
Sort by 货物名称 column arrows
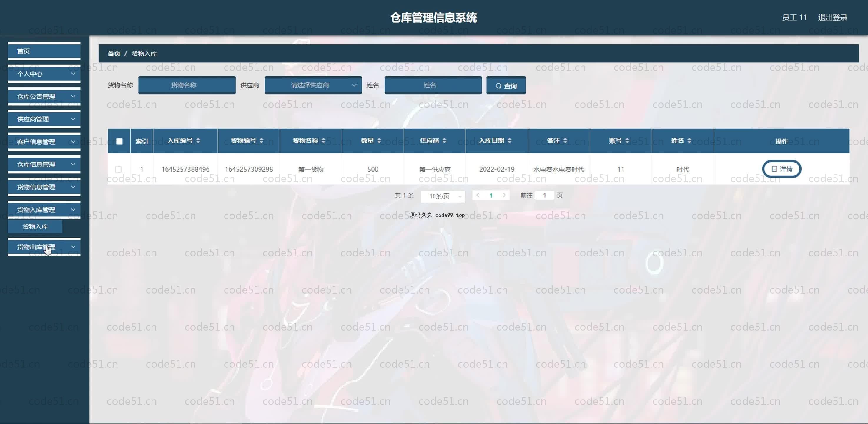[323, 141]
